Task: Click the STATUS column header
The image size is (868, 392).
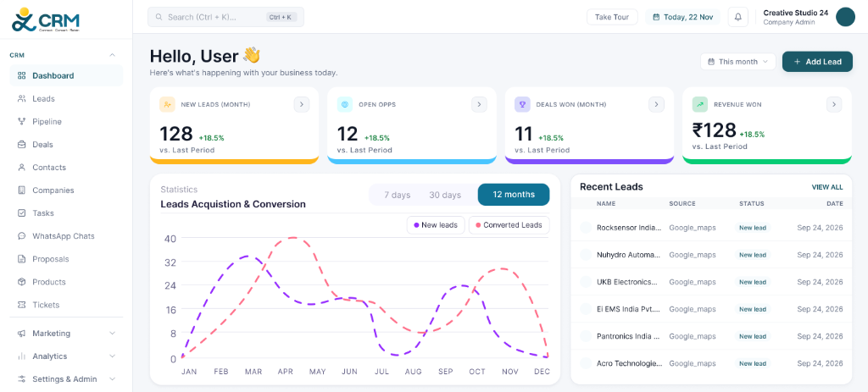Action: tap(751, 203)
